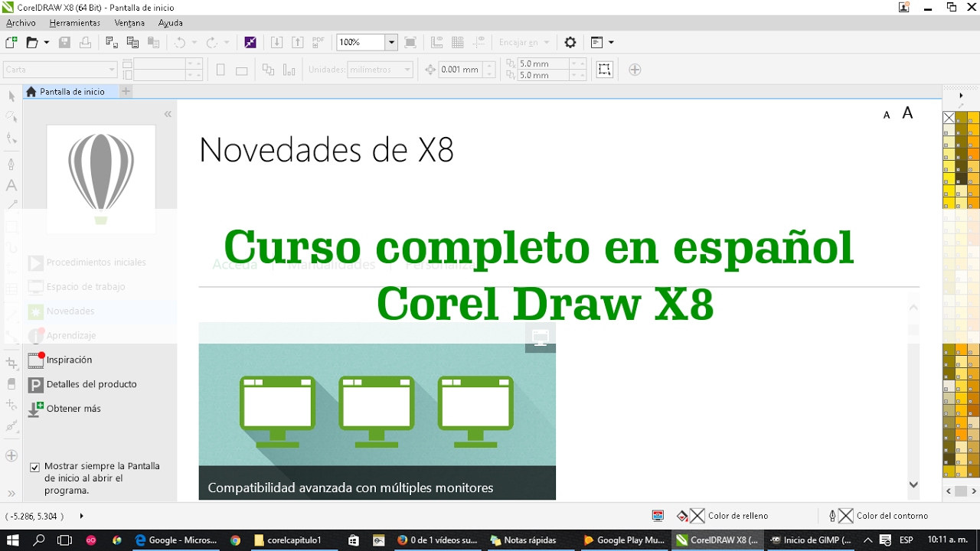980x551 pixels.
Task: Open Options with the gear icon
Action: coord(570,43)
